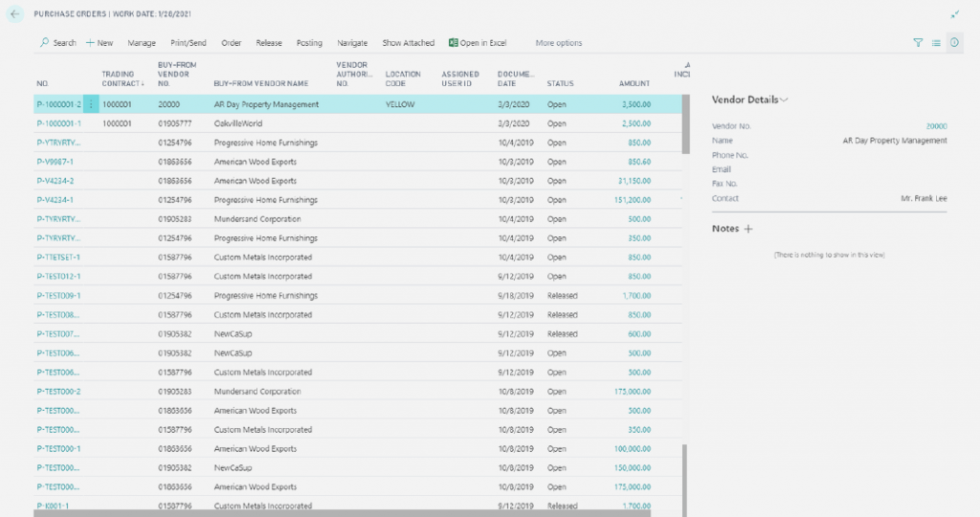Open the Navigate menu
The image size is (980, 517).
pyautogui.click(x=352, y=43)
